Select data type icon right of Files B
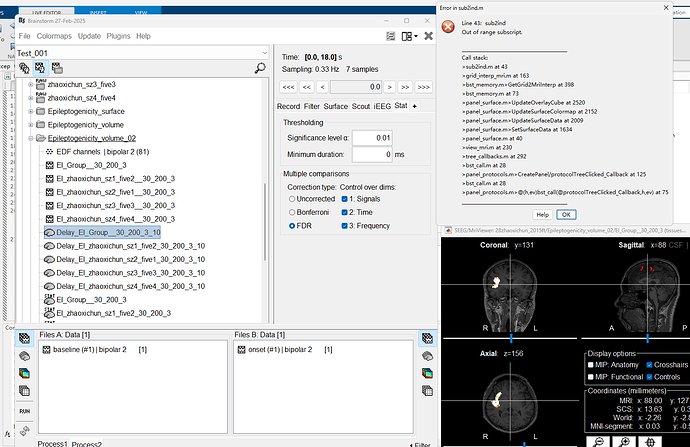This screenshot has width=690, height=447. 427,338
